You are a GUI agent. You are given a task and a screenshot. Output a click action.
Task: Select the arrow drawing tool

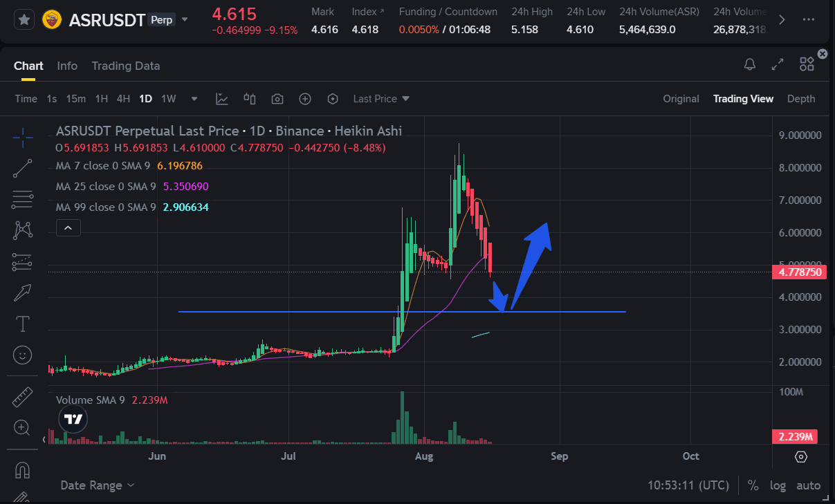[23, 292]
